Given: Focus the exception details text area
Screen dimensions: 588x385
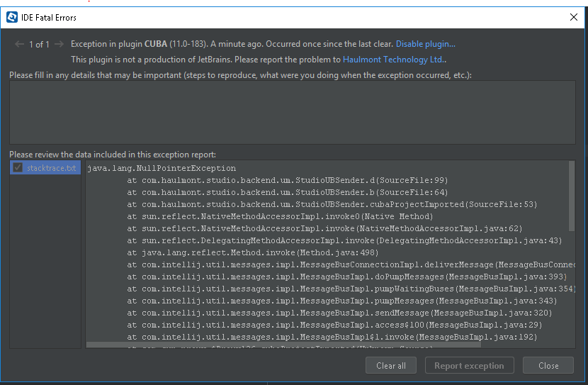Looking at the screenshot, I should (292, 112).
